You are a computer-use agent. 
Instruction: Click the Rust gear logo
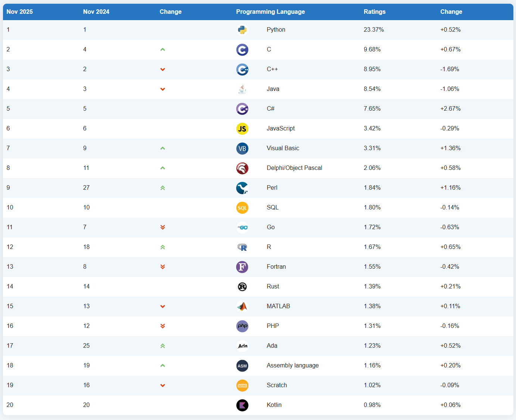point(242,287)
